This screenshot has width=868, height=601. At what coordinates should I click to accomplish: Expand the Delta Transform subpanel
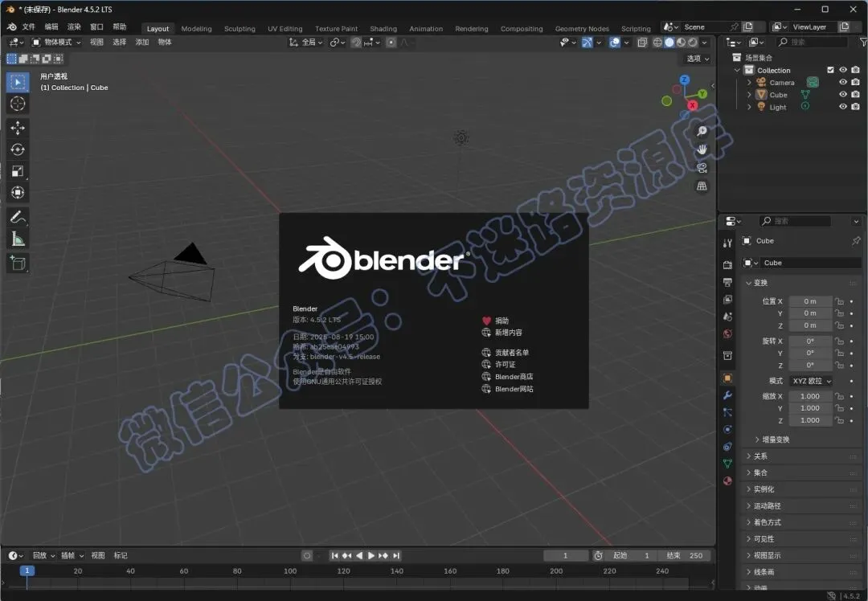(x=772, y=440)
